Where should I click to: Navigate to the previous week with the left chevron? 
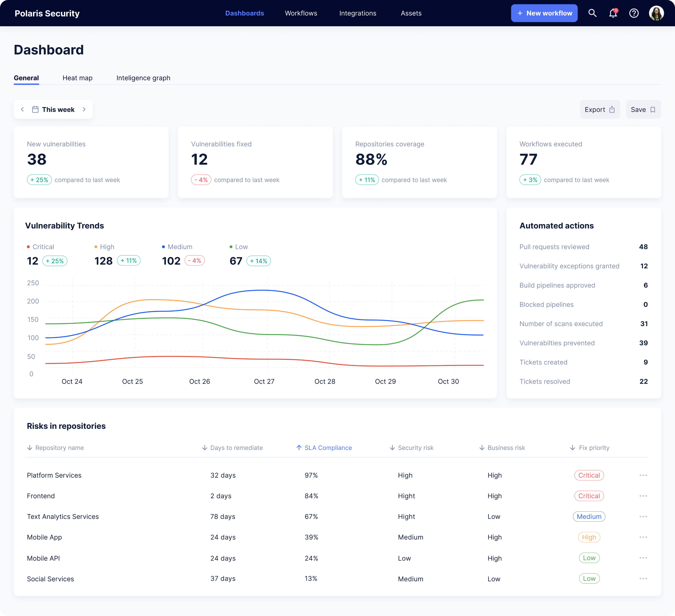[22, 109]
